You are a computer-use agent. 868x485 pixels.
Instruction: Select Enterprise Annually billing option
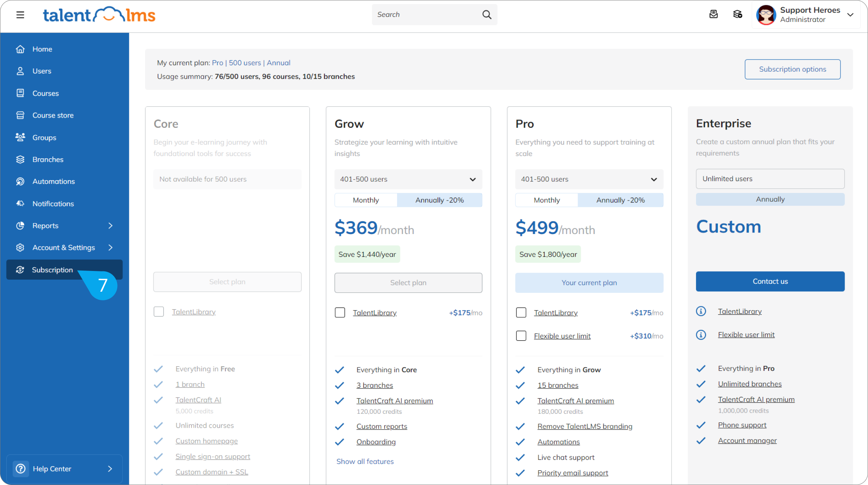click(x=770, y=199)
